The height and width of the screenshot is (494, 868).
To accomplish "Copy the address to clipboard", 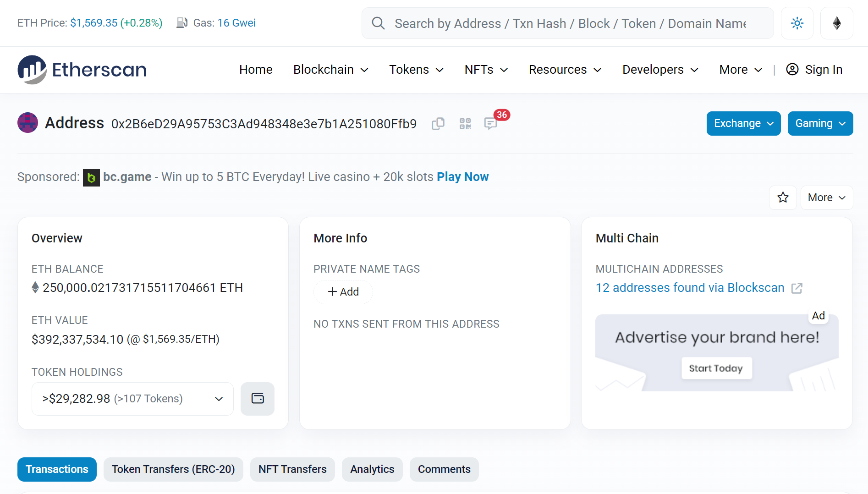I will pos(438,124).
